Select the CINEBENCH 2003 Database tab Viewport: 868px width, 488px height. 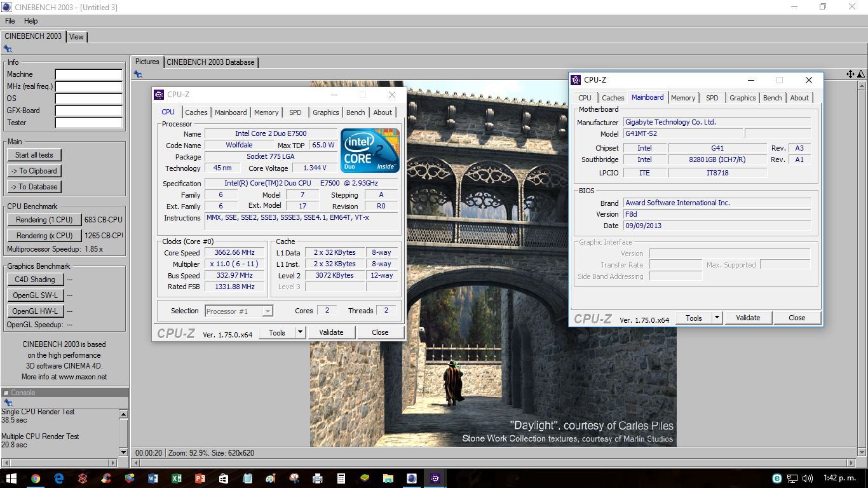coord(210,62)
